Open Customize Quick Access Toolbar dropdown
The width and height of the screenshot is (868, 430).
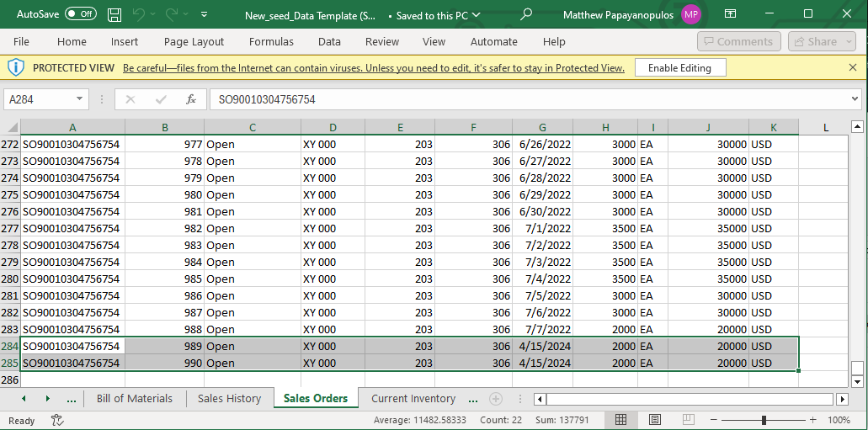205,14
